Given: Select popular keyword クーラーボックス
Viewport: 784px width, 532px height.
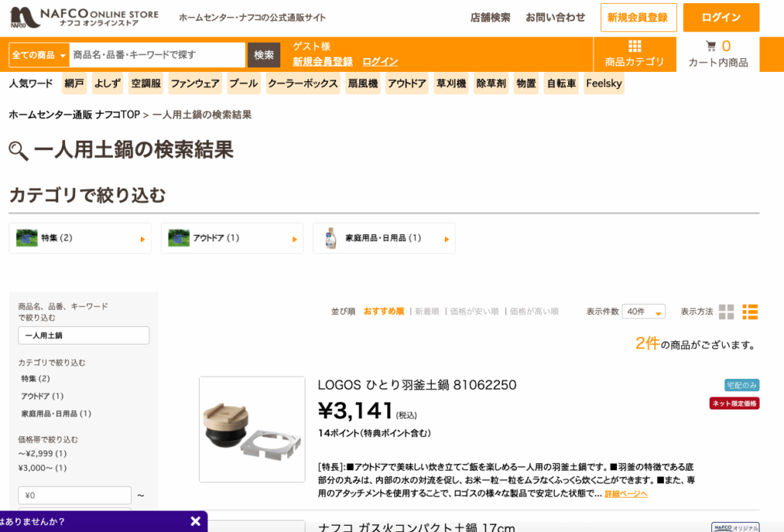Looking at the screenshot, I should pos(302,83).
